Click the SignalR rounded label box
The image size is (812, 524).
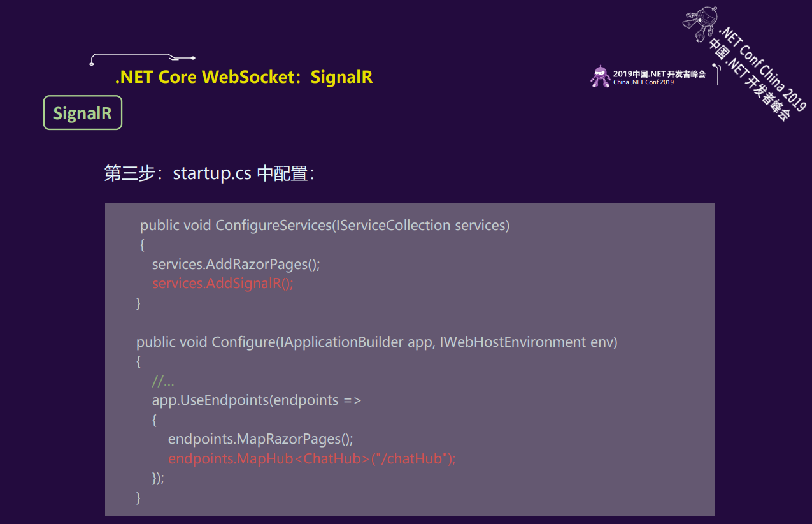coord(83,113)
